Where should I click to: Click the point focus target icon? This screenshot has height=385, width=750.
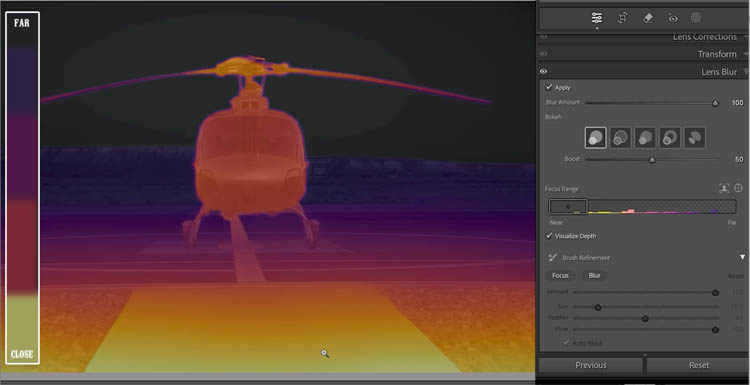[738, 188]
